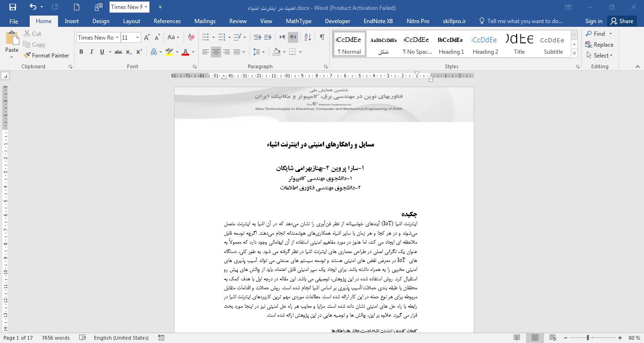Image resolution: width=644 pixels, height=343 pixels.
Task: Clear all formatting eraser icon
Action: click(191, 37)
